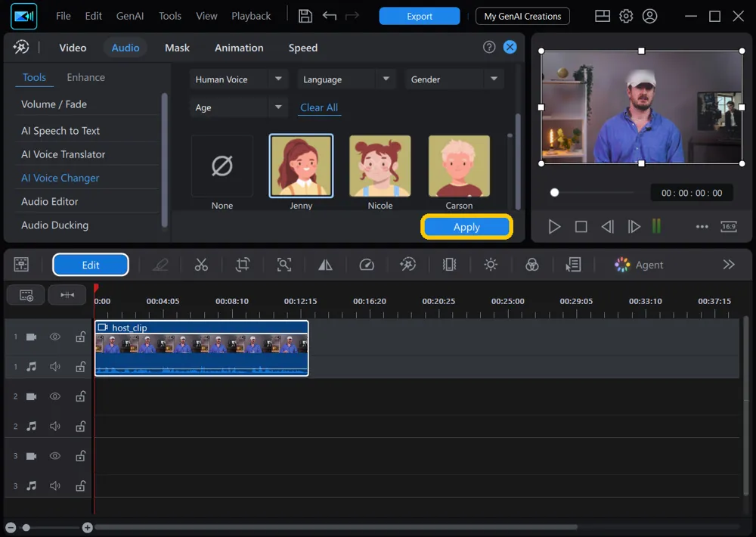
Task: Mute audio track 1 speaker icon
Action: coord(55,367)
